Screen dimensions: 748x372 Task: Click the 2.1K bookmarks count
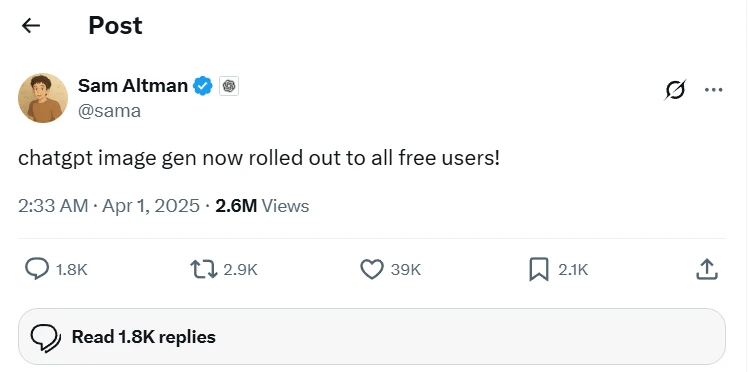[x=573, y=270]
